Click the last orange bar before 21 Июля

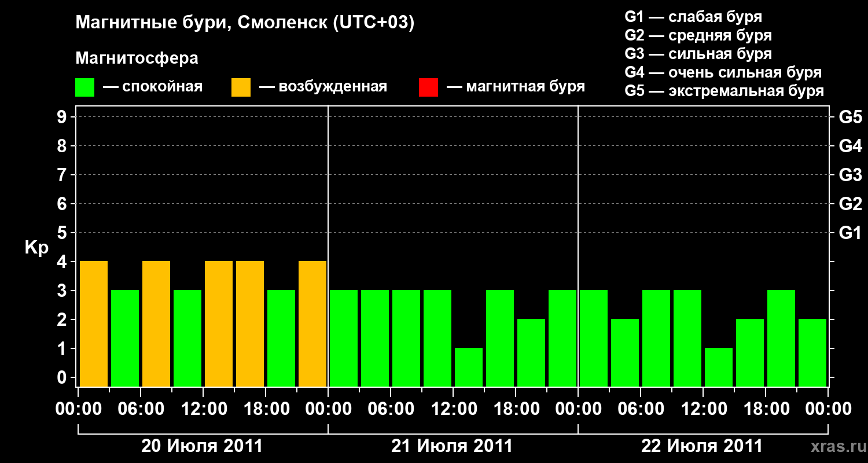(x=312, y=324)
